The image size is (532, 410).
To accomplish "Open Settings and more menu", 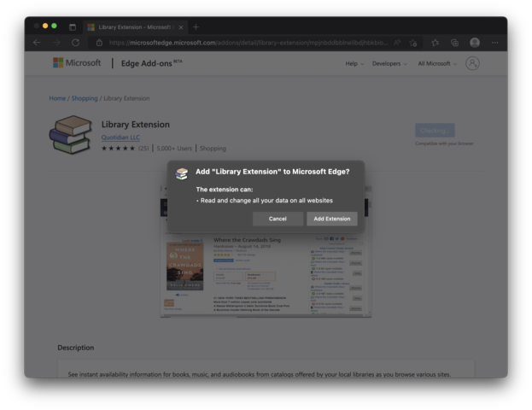I will [x=495, y=43].
